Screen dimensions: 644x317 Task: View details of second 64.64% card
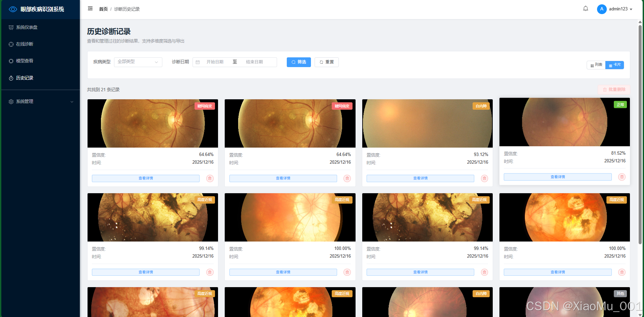pos(283,178)
